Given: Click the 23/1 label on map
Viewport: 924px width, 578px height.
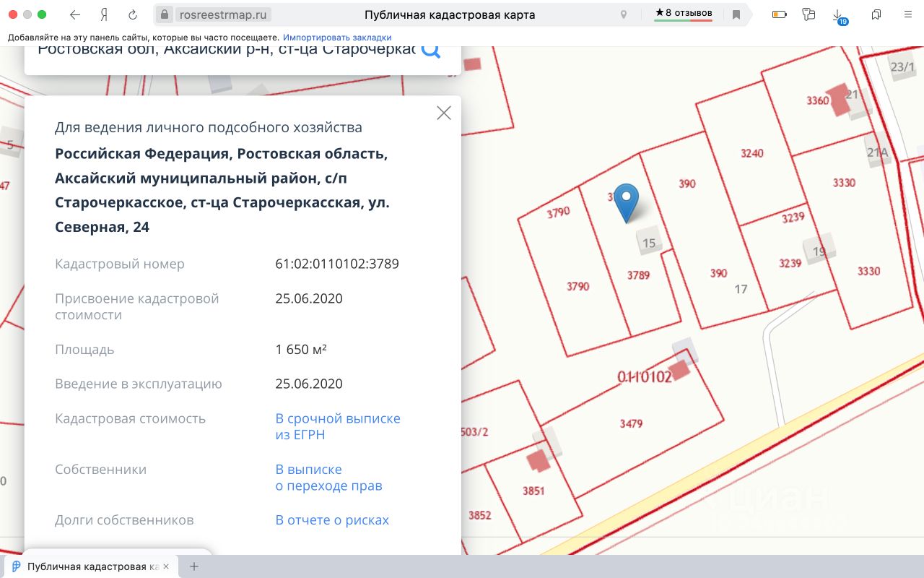Looking at the screenshot, I should pos(902,67).
